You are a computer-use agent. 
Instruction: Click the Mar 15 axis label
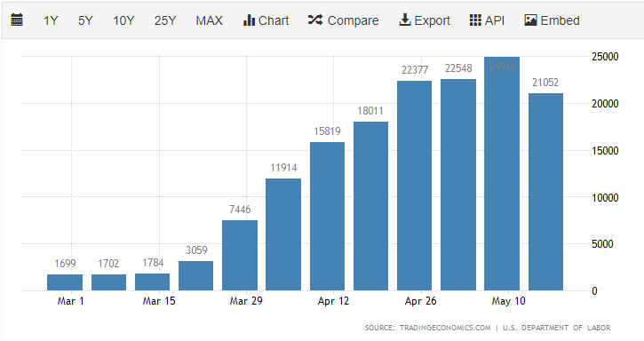pyautogui.click(x=159, y=301)
